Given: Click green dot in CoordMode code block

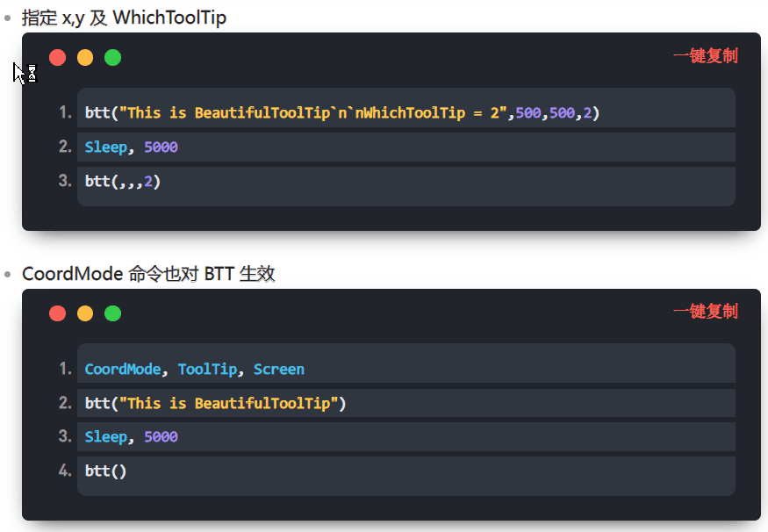Looking at the screenshot, I should (112, 313).
